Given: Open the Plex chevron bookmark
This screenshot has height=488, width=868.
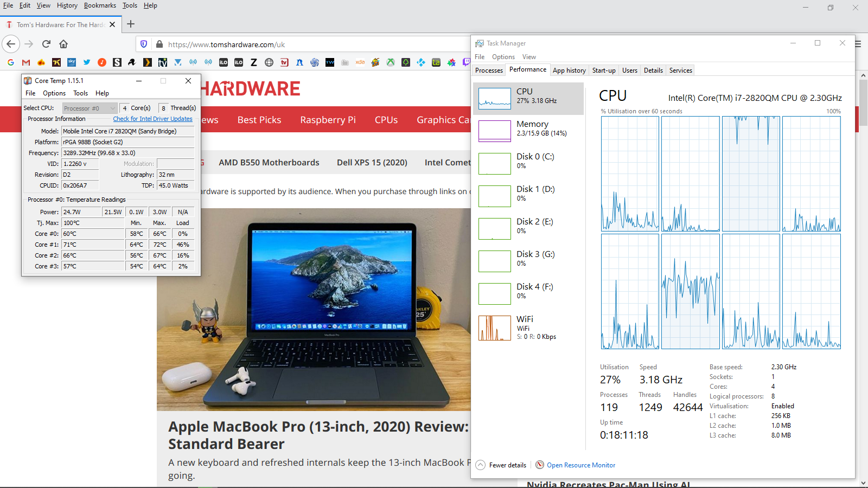Looking at the screenshot, I should coord(148,62).
